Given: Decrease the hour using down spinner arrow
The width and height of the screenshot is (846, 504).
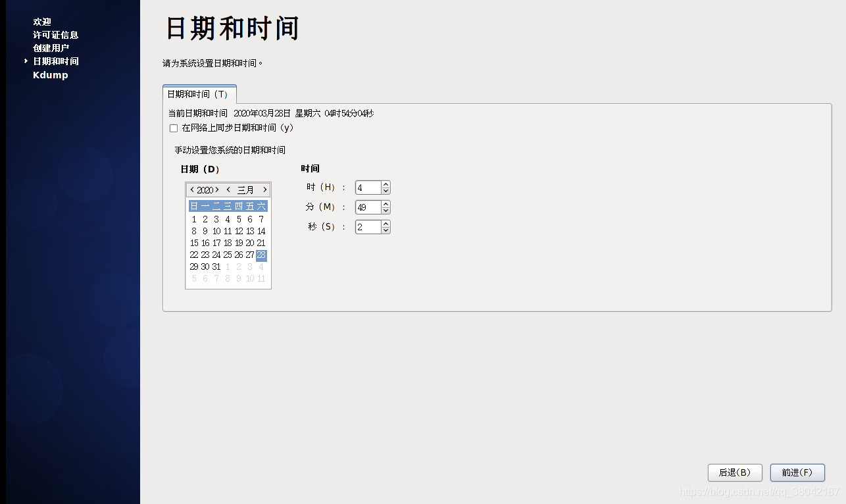Looking at the screenshot, I should tap(386, 190).
